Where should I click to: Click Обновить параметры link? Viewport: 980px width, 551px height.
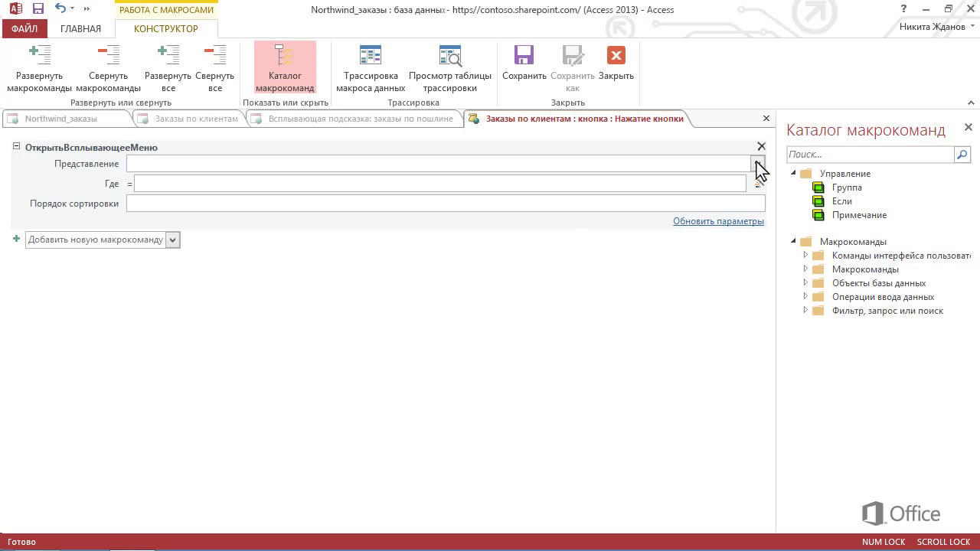click(718, 221)
